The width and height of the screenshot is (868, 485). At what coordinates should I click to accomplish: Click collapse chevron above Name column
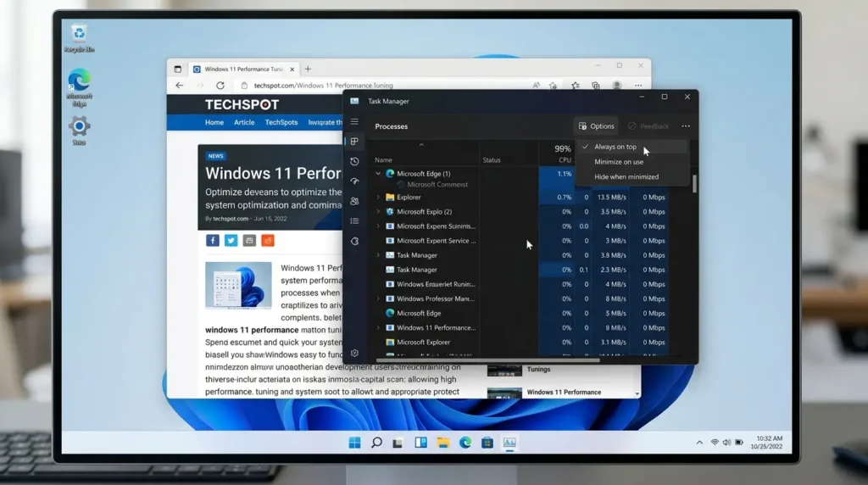pyautogui.click(x=421, y=145)
